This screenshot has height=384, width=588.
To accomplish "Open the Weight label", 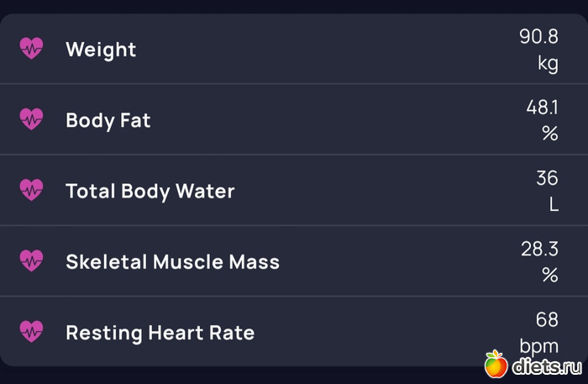I will pyautogui.click(x=101, y=50).
